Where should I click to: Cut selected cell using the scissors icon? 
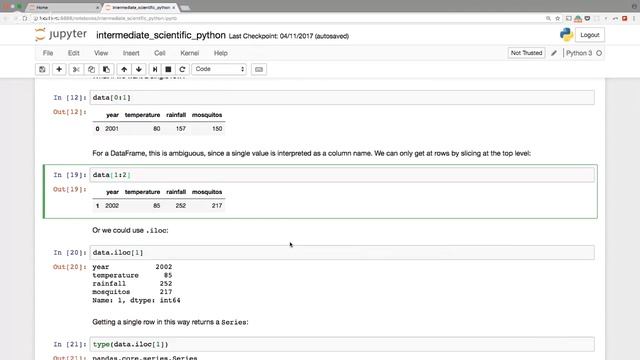pyautogui.click(x=76, y=69)
